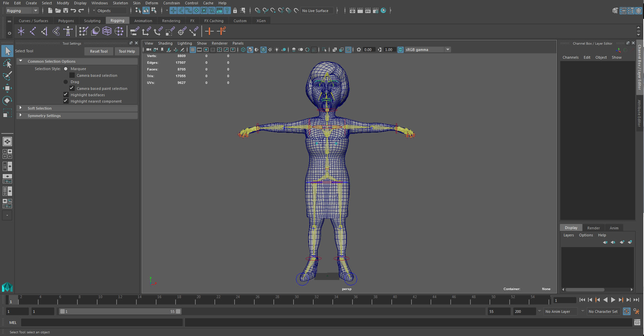Play the animation forwards

pos(613,300)
